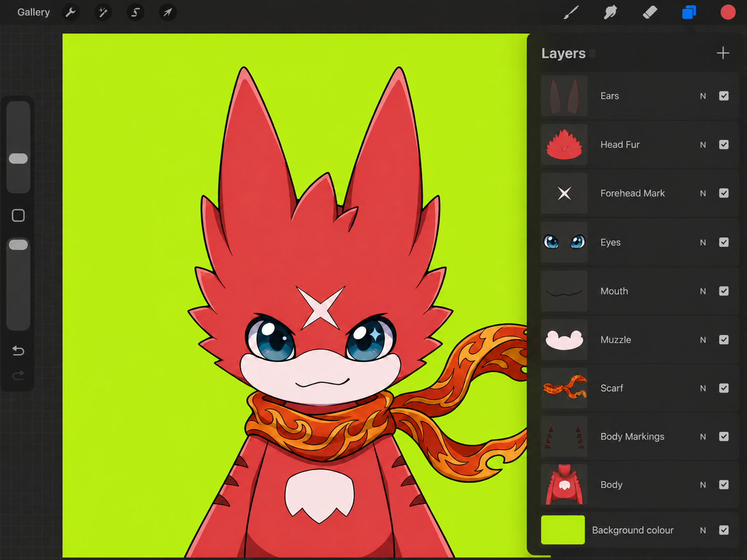This screenshot has width=747, height=560.
Task: Open the Actions wrench menu
Action: point(71,12)
